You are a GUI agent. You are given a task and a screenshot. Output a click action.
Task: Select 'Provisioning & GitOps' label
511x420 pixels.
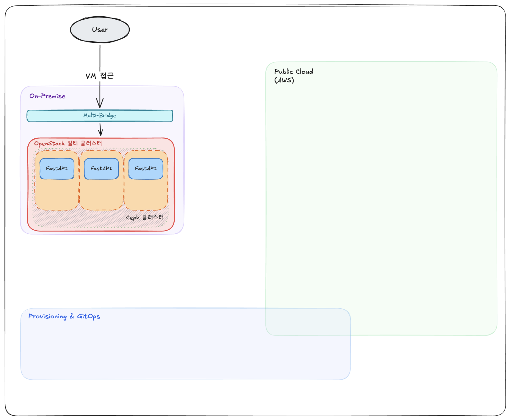click(64, 316)
